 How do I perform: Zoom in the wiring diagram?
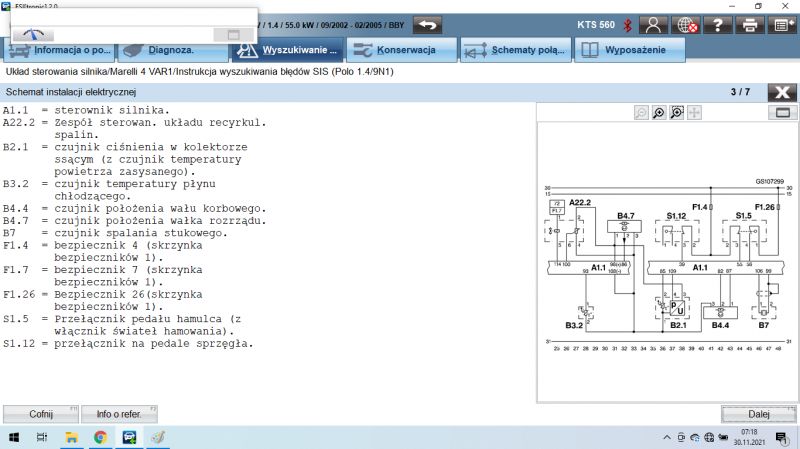659,112
